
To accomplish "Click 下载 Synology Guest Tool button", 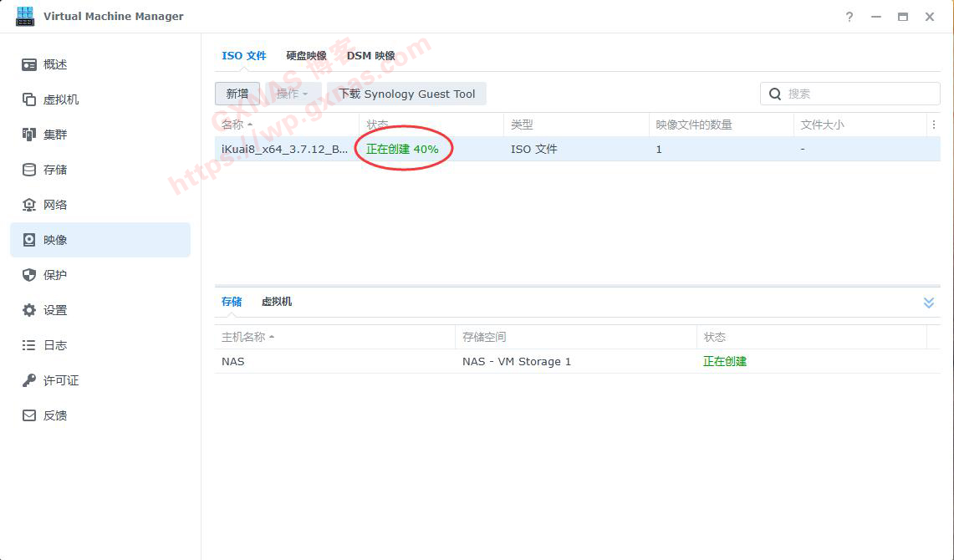I will pos(406,94).
